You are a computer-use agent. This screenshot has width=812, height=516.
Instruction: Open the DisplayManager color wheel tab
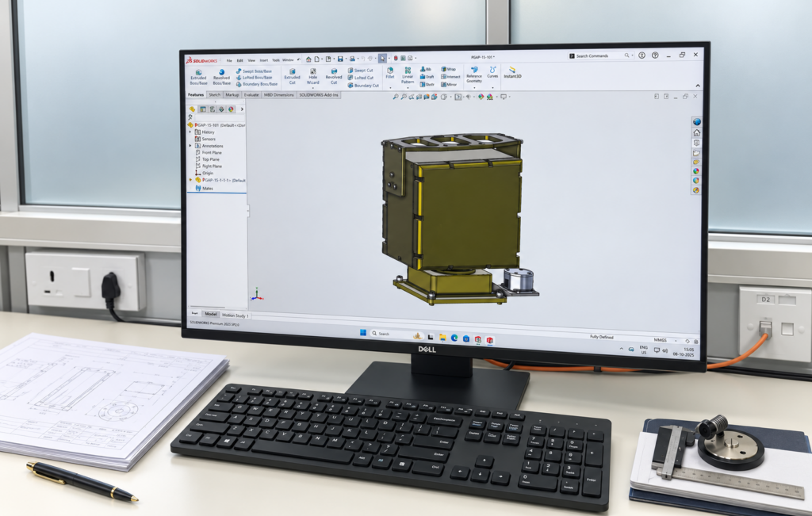pyautogui.click(x=232, y=109)
